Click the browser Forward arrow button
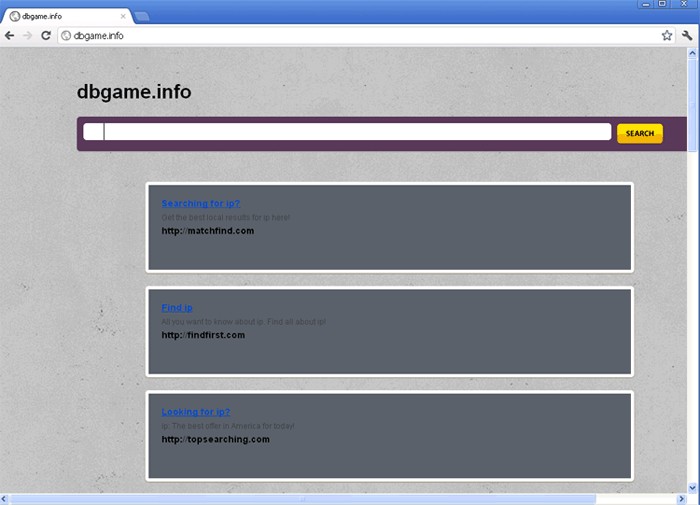 (x=27, y=35)
